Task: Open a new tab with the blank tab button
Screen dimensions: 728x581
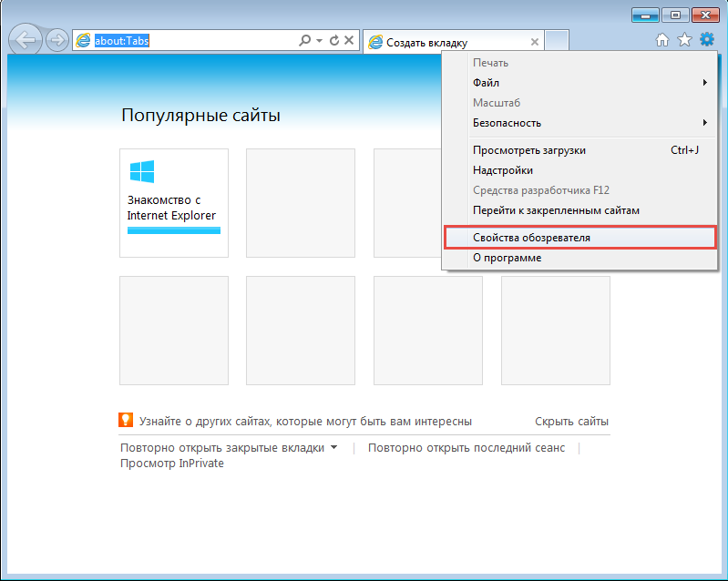Action: (x=557, y=41)
